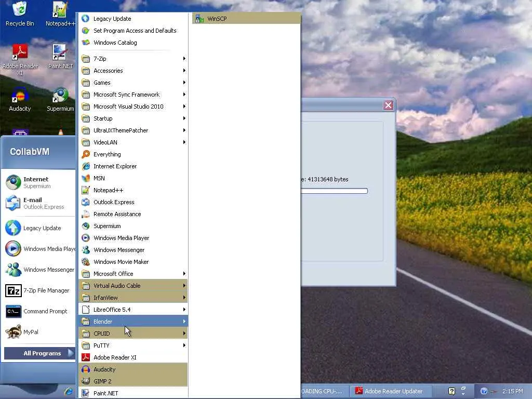Open the CPUID submenu

[134, 334]
